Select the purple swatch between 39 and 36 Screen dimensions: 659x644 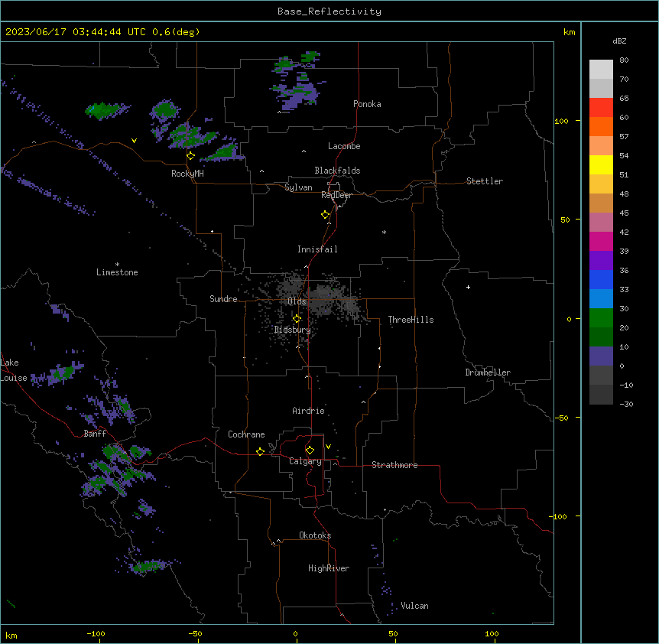coord(601,261)
